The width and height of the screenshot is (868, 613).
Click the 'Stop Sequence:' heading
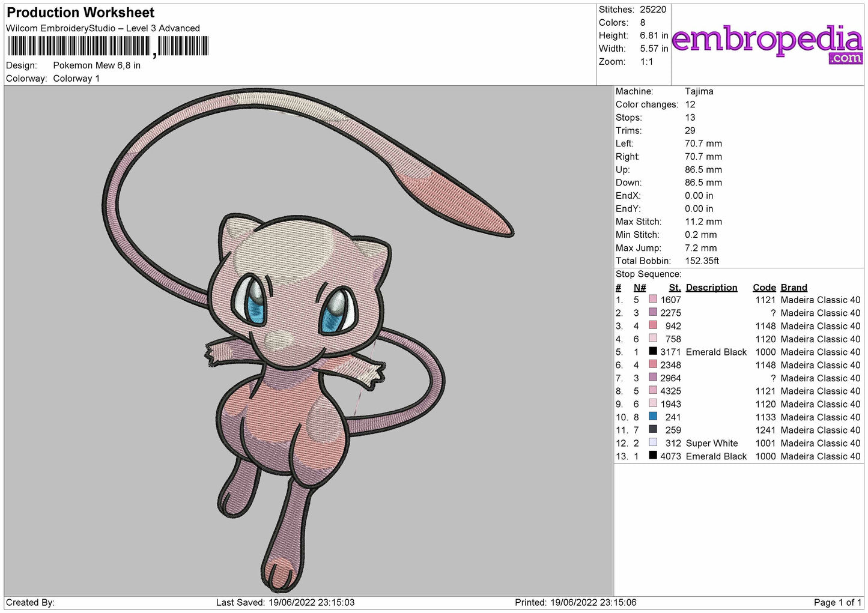(x=648, y=274)
